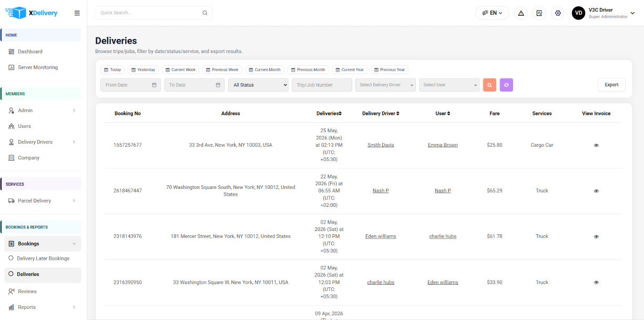This screenshot has height=320, width=644.
Task: Click the To Date input field
Action: coord(195,85)
